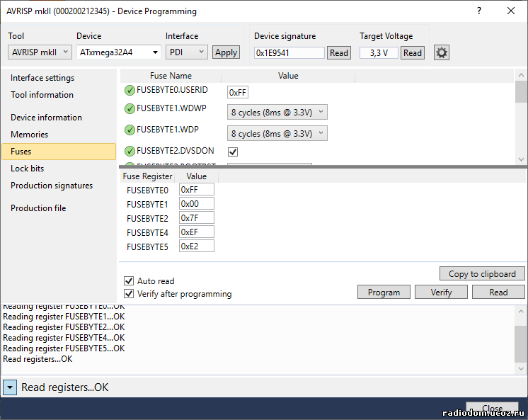528x420 pixels.
Task: Click the FUSEBYTE0.USERID green status icon
Action: pyautogui.click(x=130, y=91)
